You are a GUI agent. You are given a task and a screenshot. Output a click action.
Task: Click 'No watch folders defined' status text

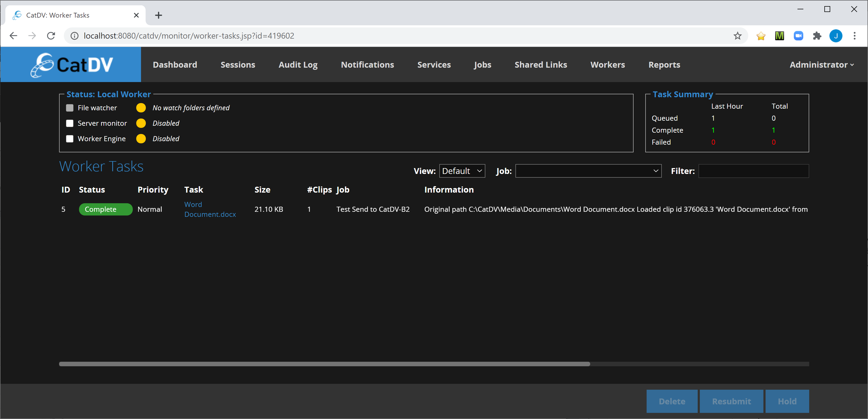click(191, 108)
